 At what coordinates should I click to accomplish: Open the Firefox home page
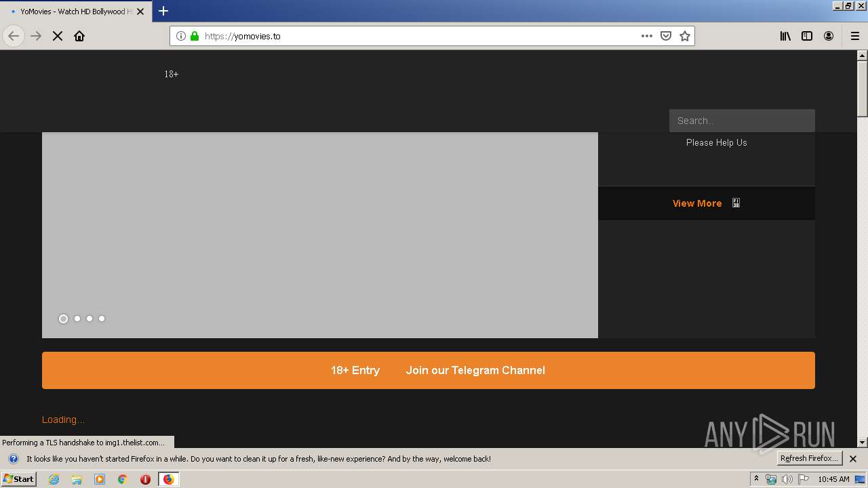pyautogui.click(x=79, y=36)
